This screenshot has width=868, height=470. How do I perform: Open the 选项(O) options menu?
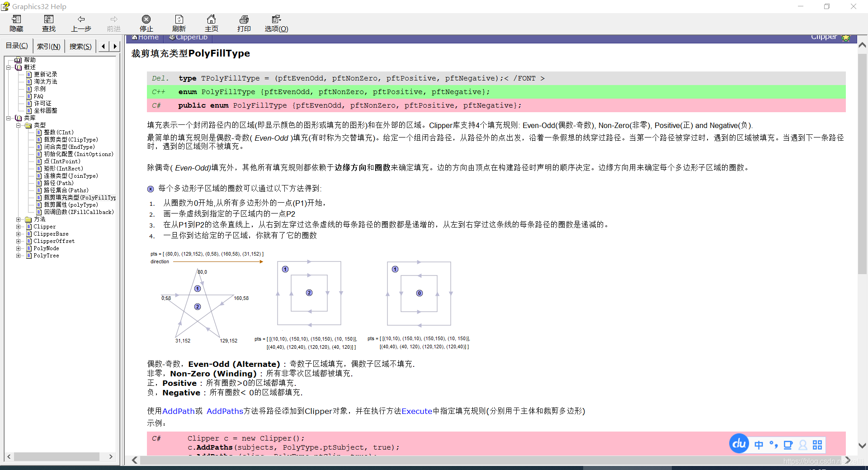(276, 24)
